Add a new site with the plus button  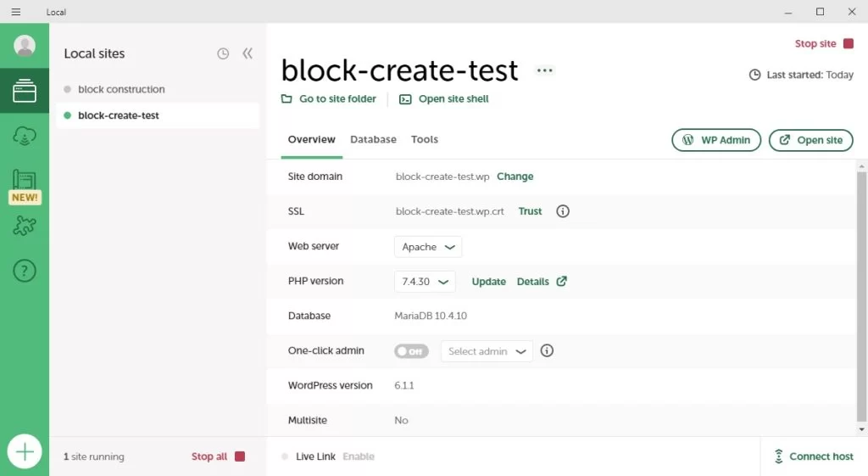tap(25, 451)
